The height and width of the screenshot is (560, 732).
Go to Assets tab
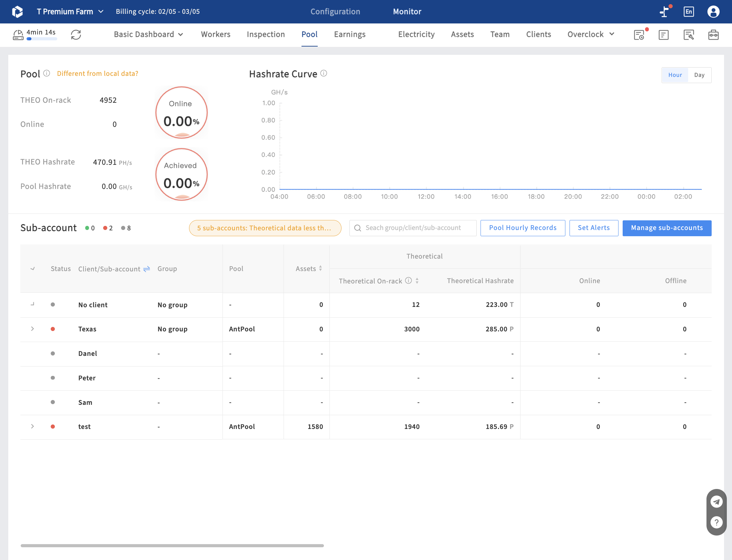point(462,34)
